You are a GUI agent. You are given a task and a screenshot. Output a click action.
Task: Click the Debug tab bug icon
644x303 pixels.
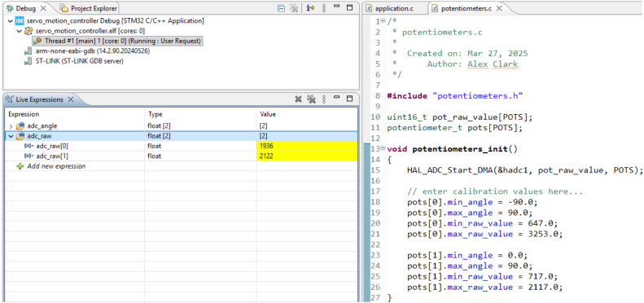click(10, 8)
